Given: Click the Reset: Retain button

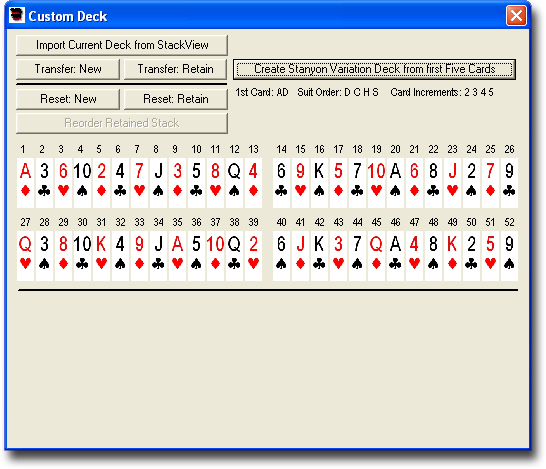Looking at the screenshot, I should (176, 99).
